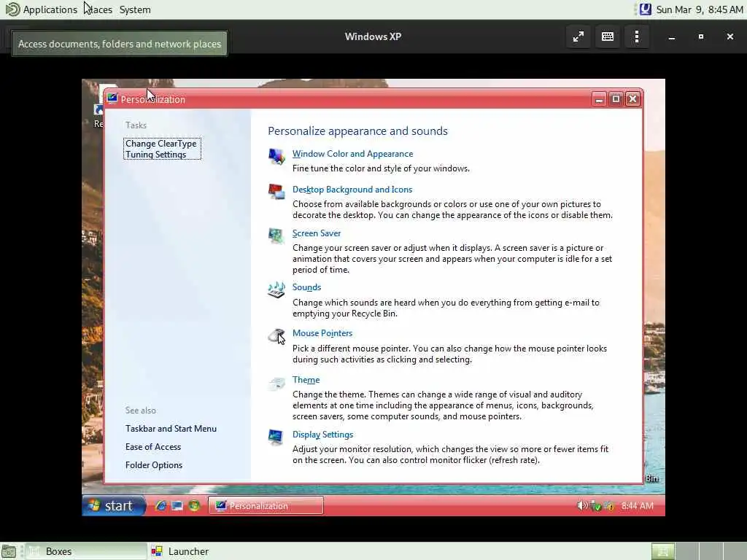This screenshot has width=747, height=560.
Task: Click the input method tray icon
Action: [645, 9]
